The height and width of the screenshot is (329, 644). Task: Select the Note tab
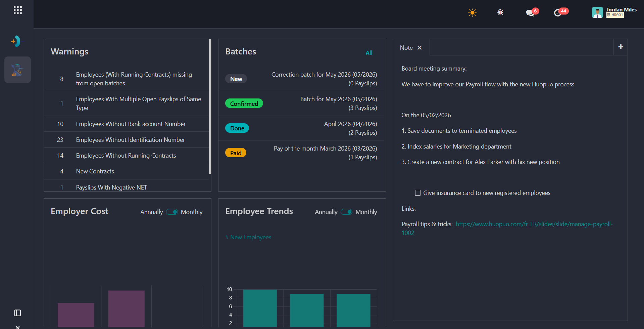point(406,48)
